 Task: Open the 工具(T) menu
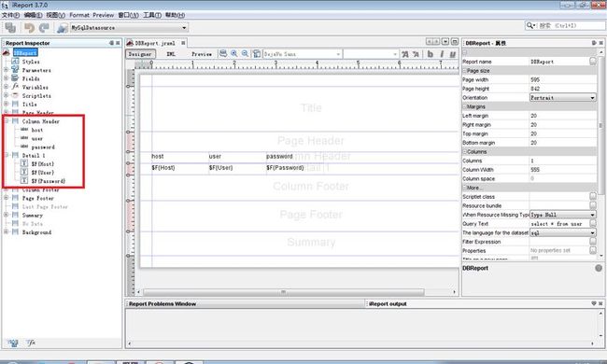pos(152,15)
